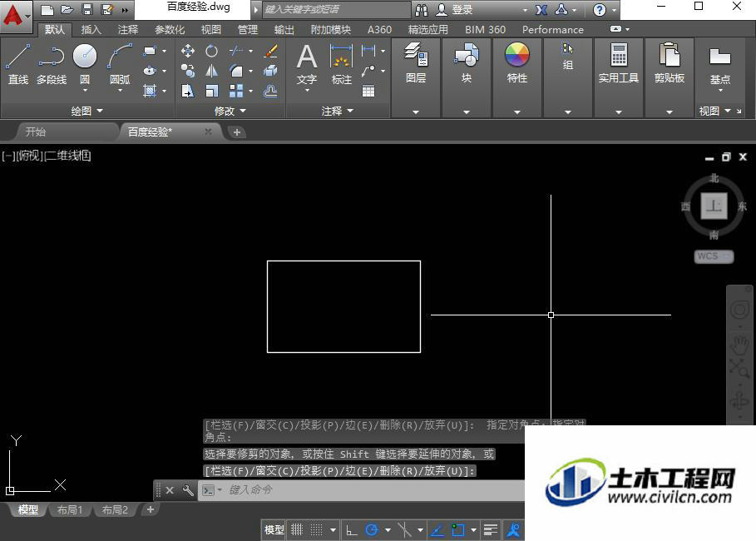Open the Circle (圆) options dropdown arrow
Screen dimensions: 756x541
point(85,90)
